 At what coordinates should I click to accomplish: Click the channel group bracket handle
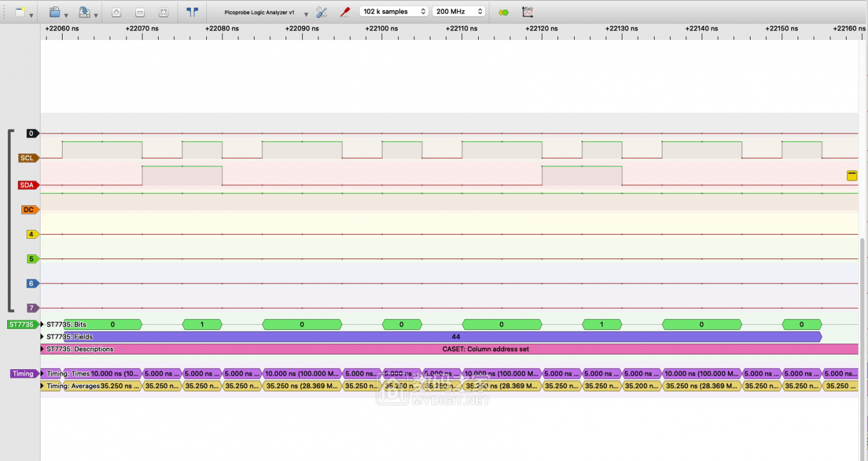(x=10, y=220)
